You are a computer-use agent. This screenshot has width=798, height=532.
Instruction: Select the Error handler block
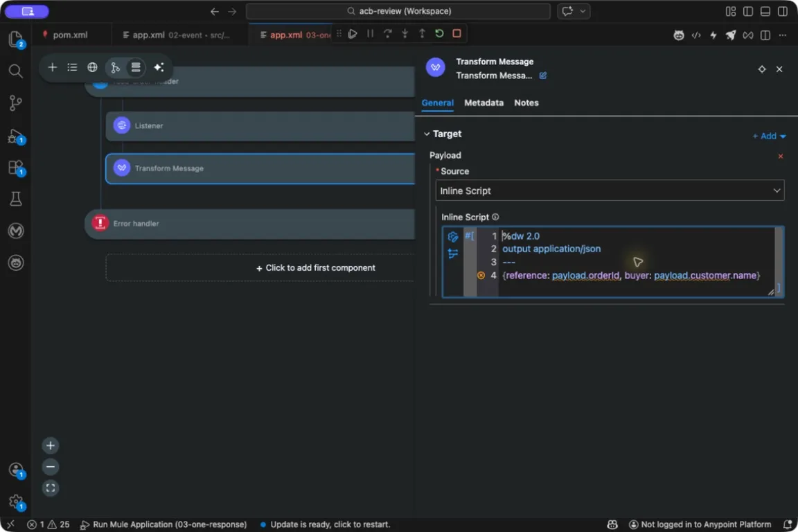tap(250, 224)
